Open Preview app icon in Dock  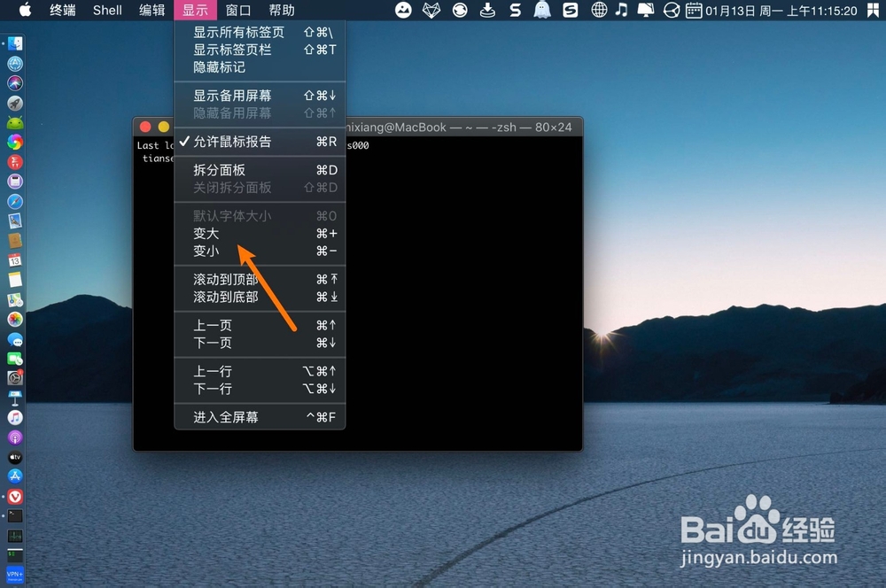15,220
